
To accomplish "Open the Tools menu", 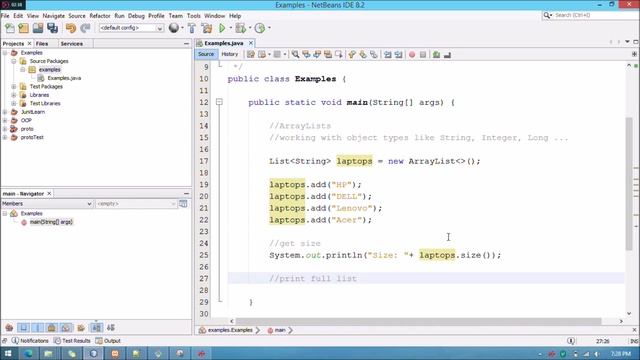I will (x=193, y=16).
